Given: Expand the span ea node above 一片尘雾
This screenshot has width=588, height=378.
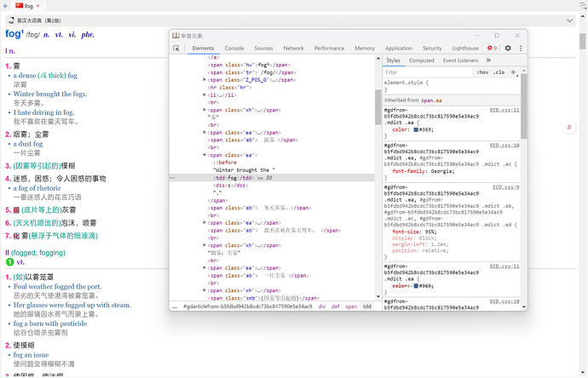Looking at the screenshot, I should click(205, 267).
